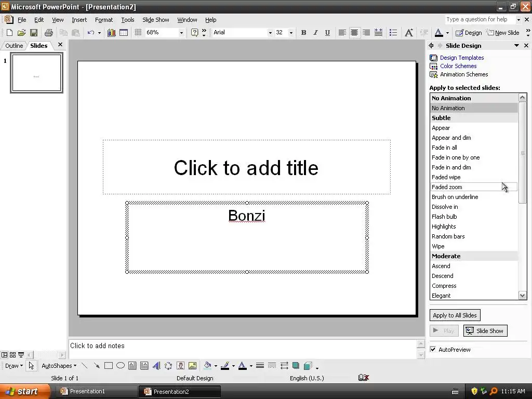Open the Slide Design task pane menu

pos(516,46)
